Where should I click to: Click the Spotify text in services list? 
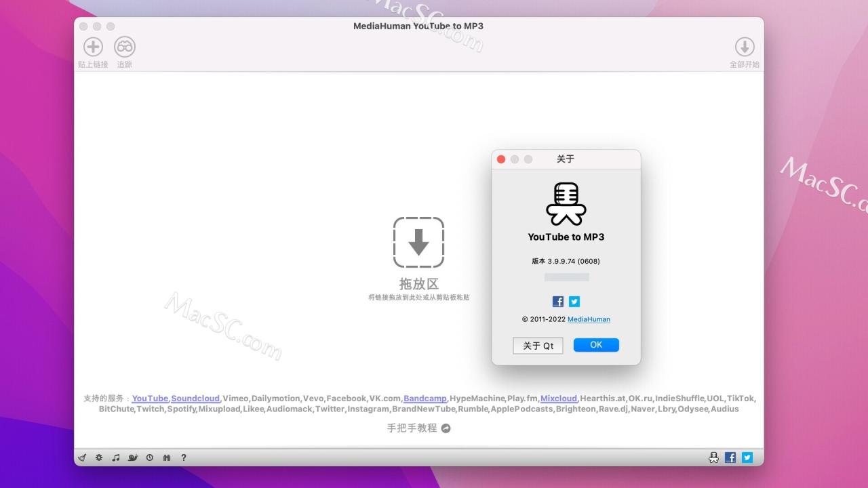tap(181, 409)
